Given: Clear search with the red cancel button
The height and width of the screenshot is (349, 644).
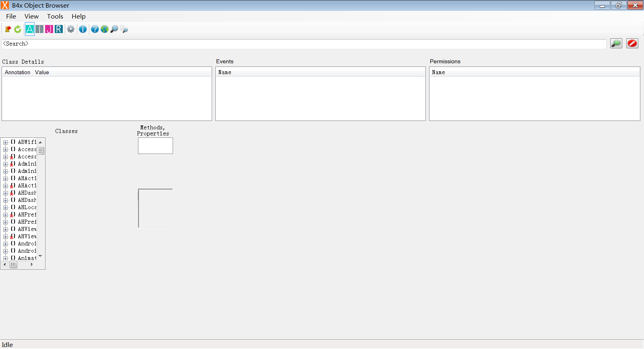Looking at the screenshot, I should tap(632, 43).
